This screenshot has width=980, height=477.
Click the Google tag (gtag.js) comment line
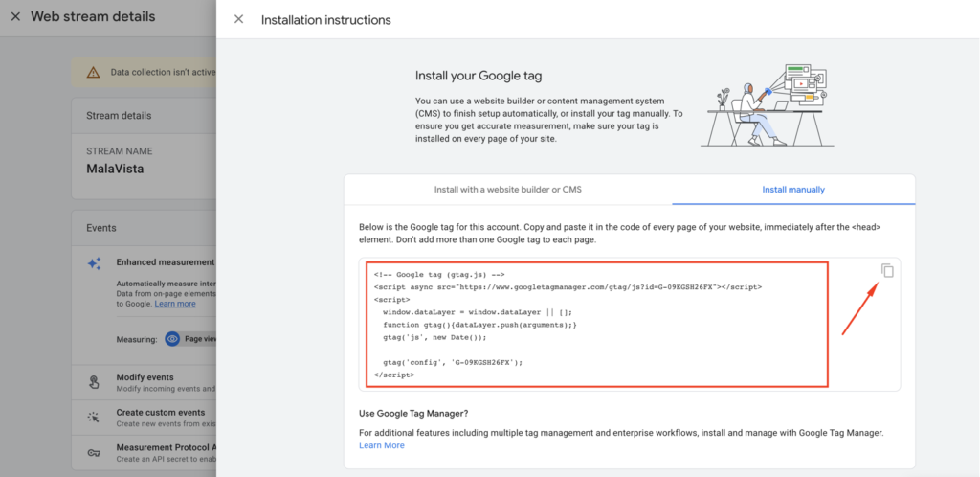[x=438, y=275]
